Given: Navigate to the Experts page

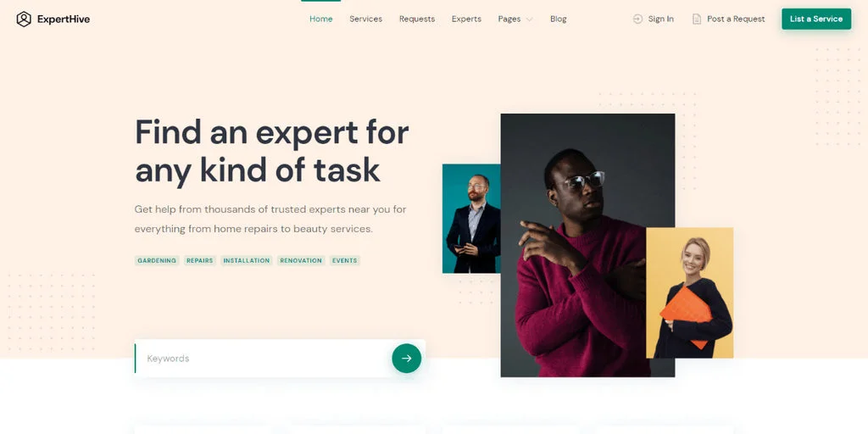Looking at the screenshot, I should [x=466, y=19].
